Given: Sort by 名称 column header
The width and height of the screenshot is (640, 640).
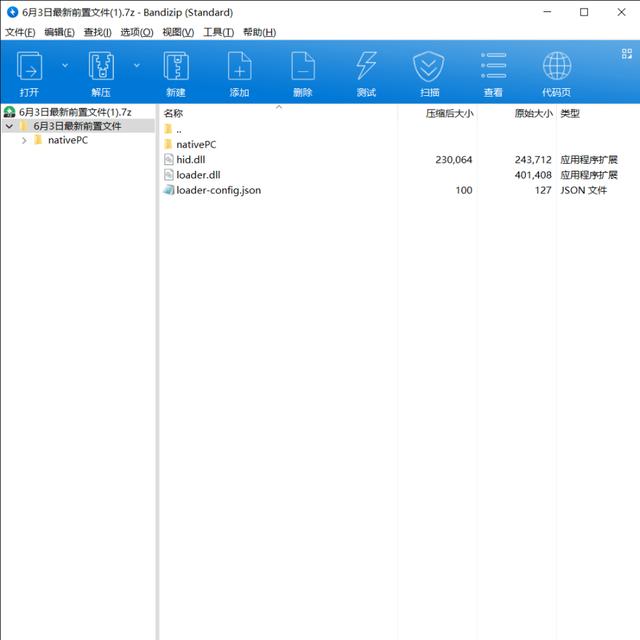Looking at the screenshot, I should click(x=175, y=114).
